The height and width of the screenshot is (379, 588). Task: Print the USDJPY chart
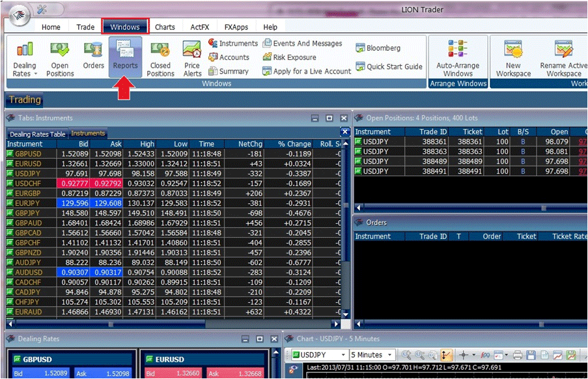(x=518, y=355)
